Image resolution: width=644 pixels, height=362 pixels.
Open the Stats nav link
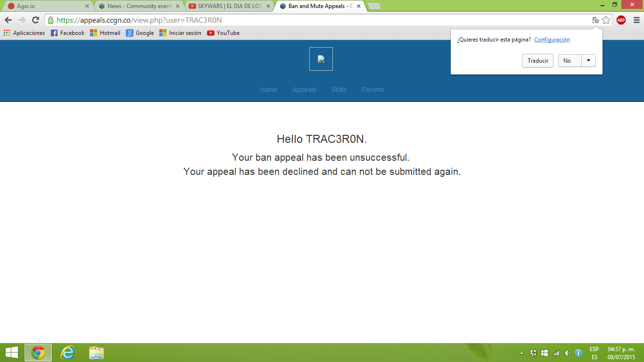339,90
